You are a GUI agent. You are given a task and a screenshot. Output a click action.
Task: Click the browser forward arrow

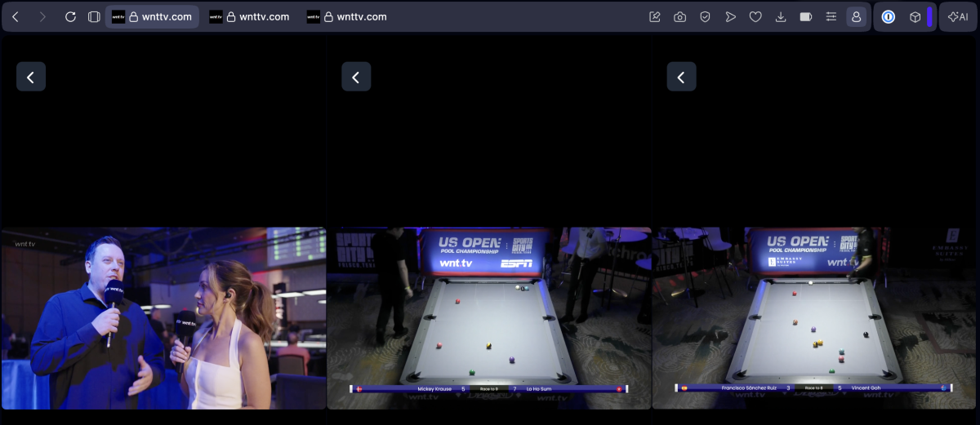click(x=42, y=16)
